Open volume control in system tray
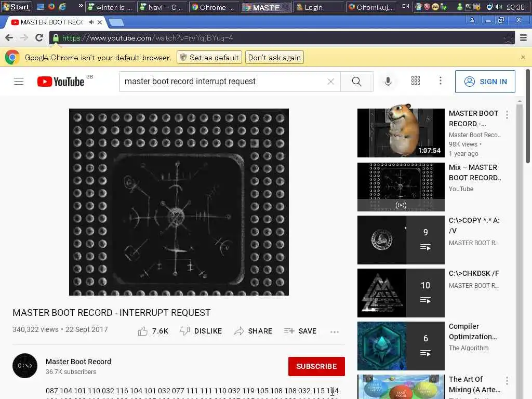 (x=499, y=7)
